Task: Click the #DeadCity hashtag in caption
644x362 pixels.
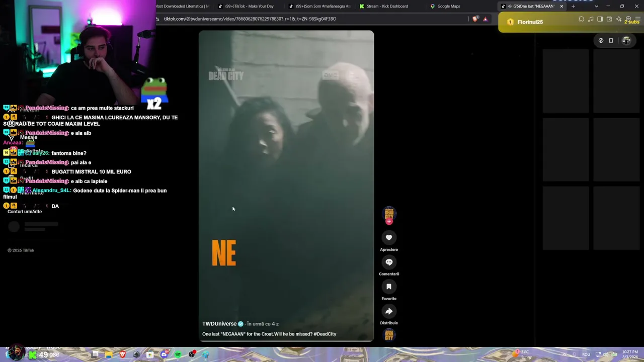Action: click(x=325, y=334)
